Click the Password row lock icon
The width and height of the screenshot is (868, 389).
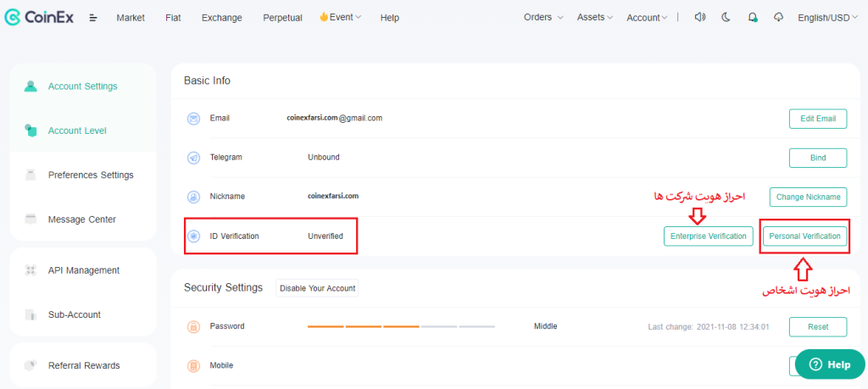pyautogui.click(x=193, y=326)
